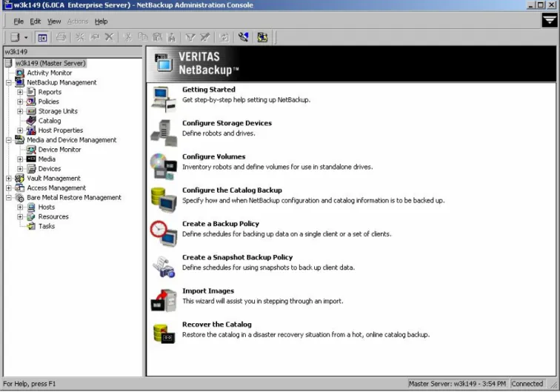
Task: Select the Devices label in tree
Action: [x=50, y=169]
